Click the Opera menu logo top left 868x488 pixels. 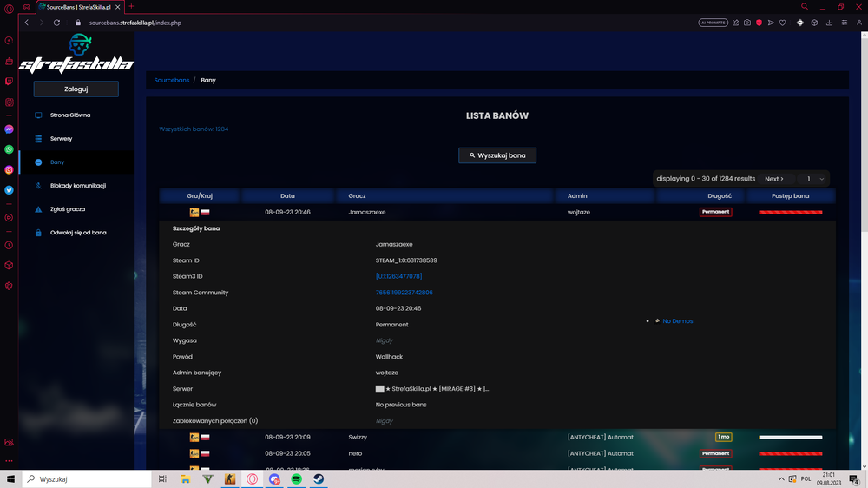tap(9, 9)
